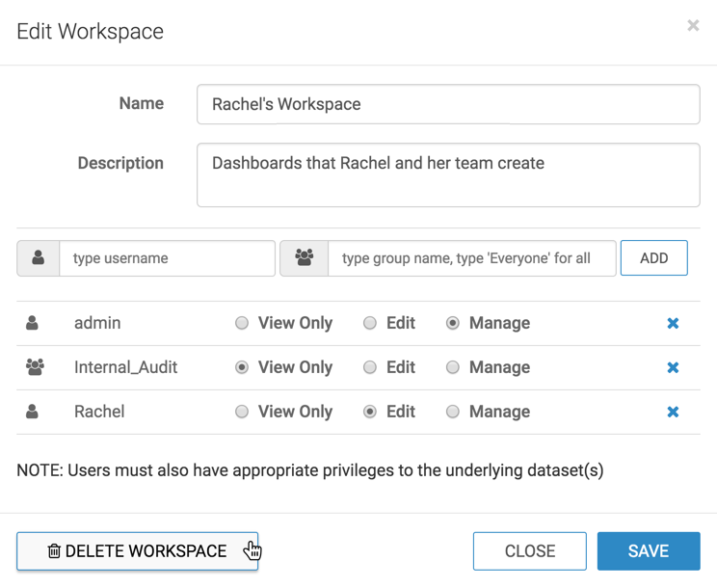The width and height of the screenshot is (717, 588).
Task: Click the group icon next to Internal_Audit
Action: [35, 367]
